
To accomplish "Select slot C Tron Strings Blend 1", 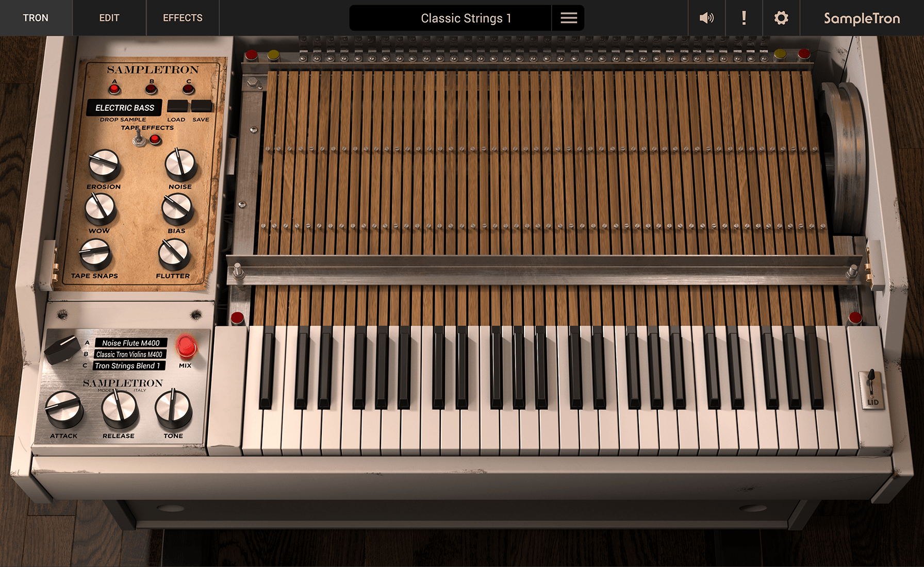I will click(127, 365).
